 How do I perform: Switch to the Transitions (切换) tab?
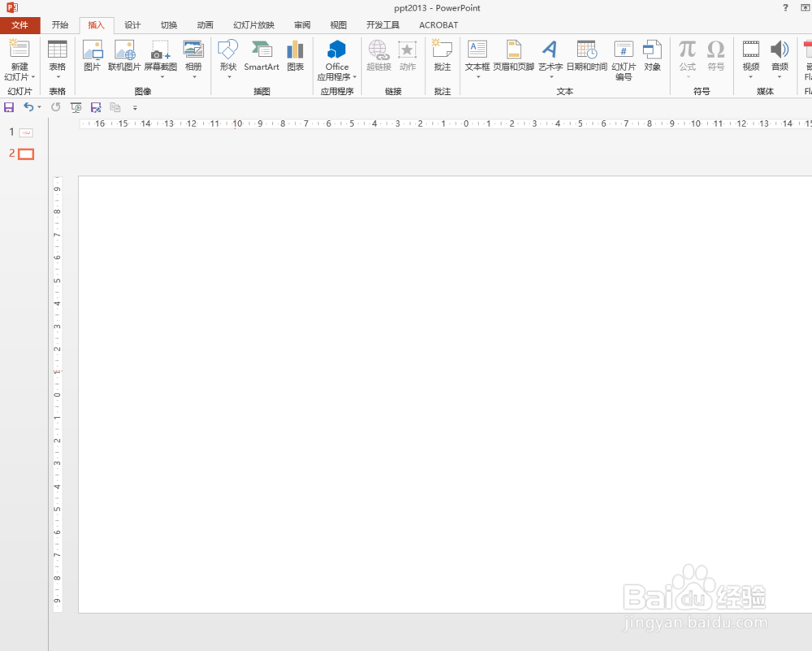[169, 25]
